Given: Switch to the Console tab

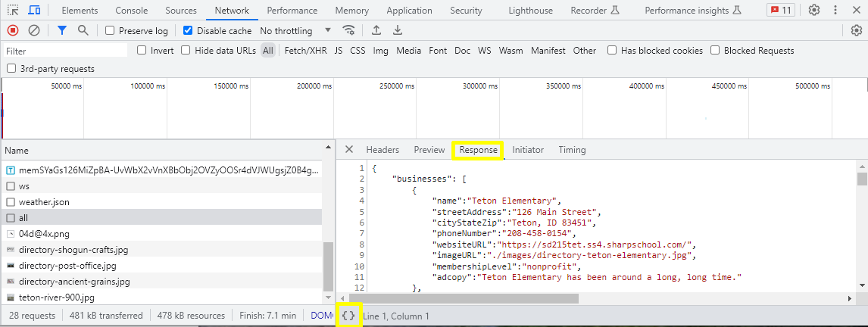Looking at the screenshot, I should pos(132,11).
